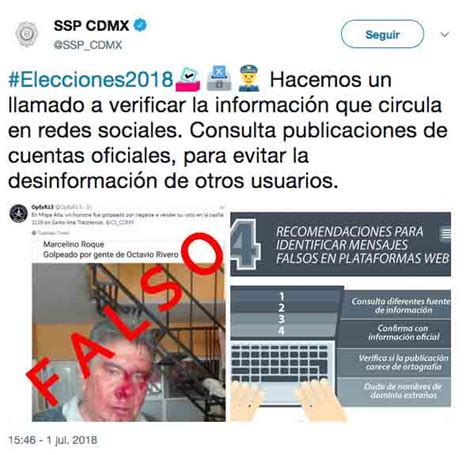The image size is (474, 455).
Task: Expand the tweet options chevron
Action: (445, 34)
